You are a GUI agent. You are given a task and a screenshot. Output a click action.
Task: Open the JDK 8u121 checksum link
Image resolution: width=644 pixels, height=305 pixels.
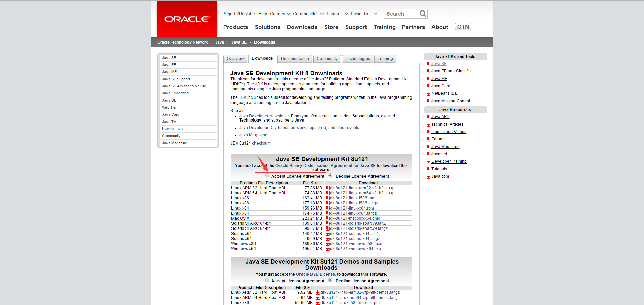point(261,143)
